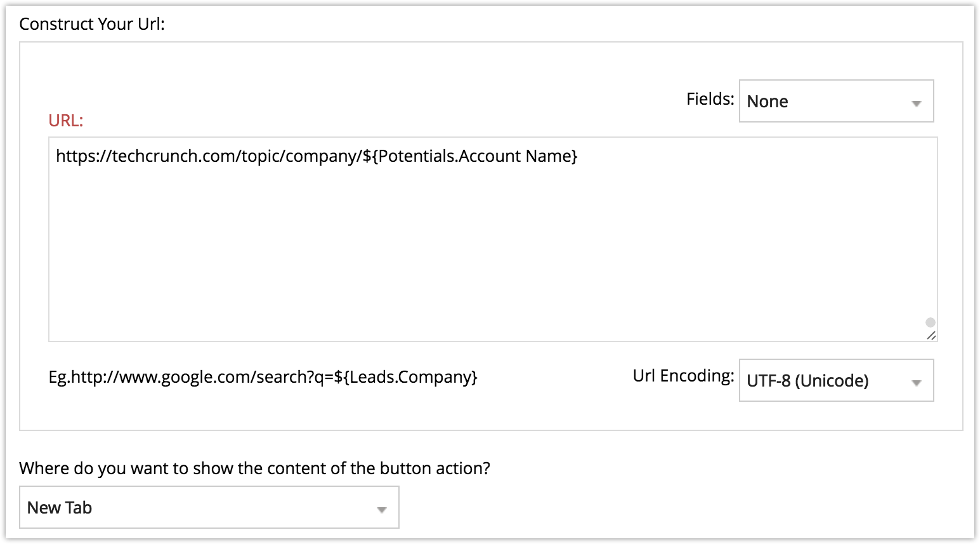Click the ${Potentials.Account Name} placeholder in URL
This screenshot has width=980, height=544.
coord(470,156)
